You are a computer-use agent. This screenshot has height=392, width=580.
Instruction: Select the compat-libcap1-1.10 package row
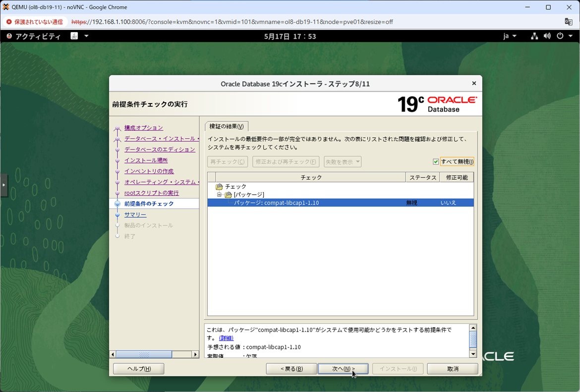(340, 203)
